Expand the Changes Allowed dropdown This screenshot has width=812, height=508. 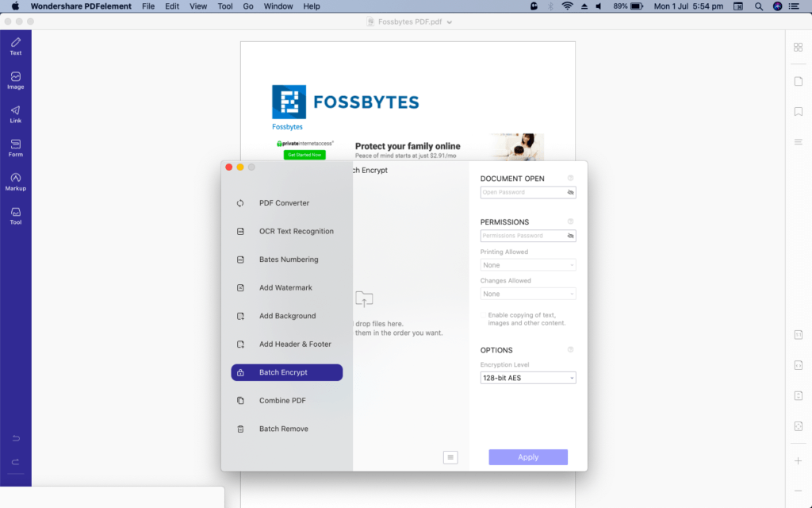tap(527, 292)
